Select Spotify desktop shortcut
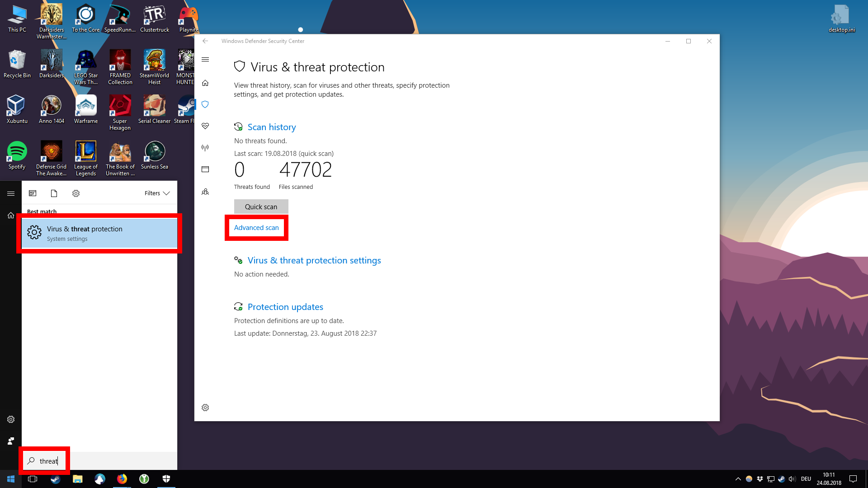Viewport: 868px width, 488px height. coord(17,155)
